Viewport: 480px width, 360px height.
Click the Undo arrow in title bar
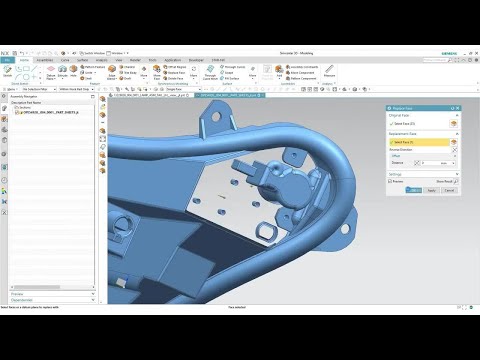click(x=22, y=53)
